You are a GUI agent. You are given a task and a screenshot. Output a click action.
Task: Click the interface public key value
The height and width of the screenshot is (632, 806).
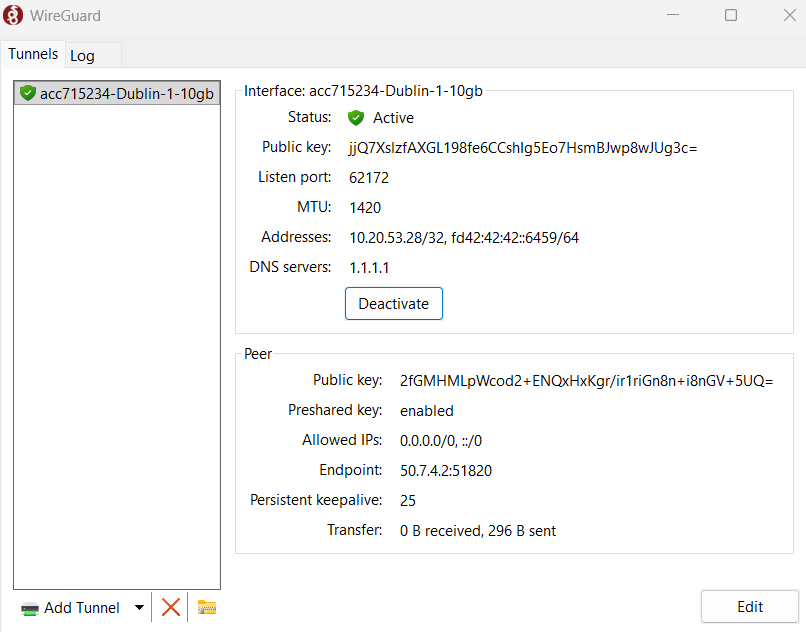click(523, 148)
